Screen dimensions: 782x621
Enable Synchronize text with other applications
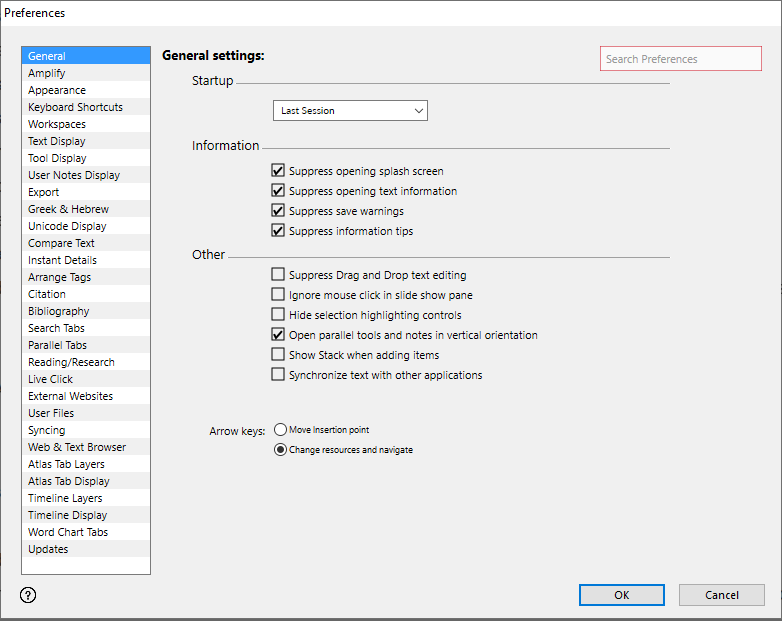coord(278,375)
